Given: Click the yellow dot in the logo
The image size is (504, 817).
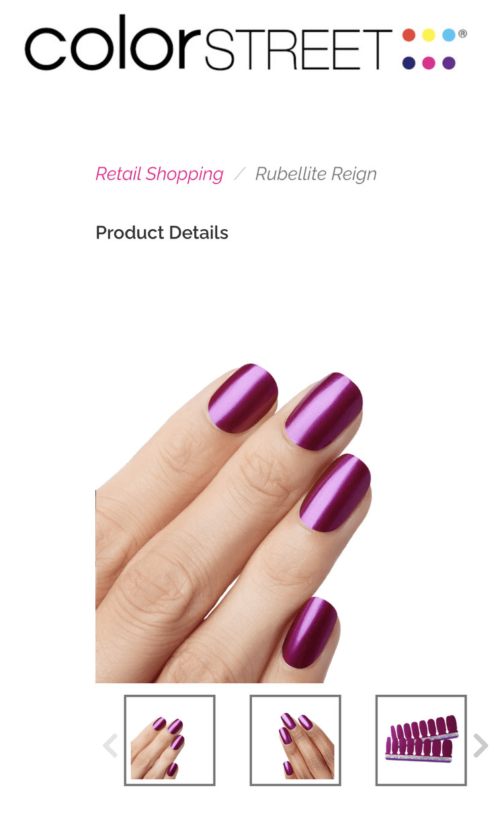Looking at the screenshot, I should click(429, 36).
